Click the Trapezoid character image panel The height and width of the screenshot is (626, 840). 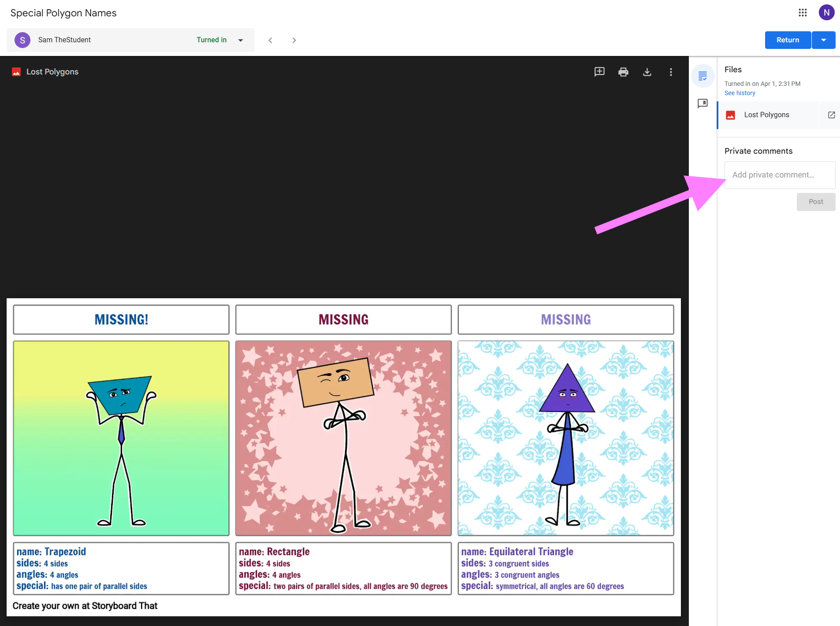click(x=121, y=438)
